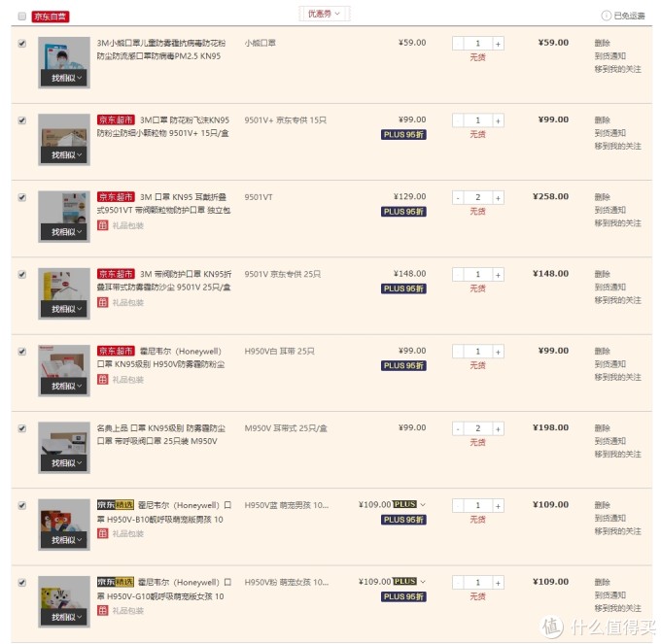661x644 pixels.
Task: Increase quantity of H950V白 耳带 mask
Action: [498, 353]
